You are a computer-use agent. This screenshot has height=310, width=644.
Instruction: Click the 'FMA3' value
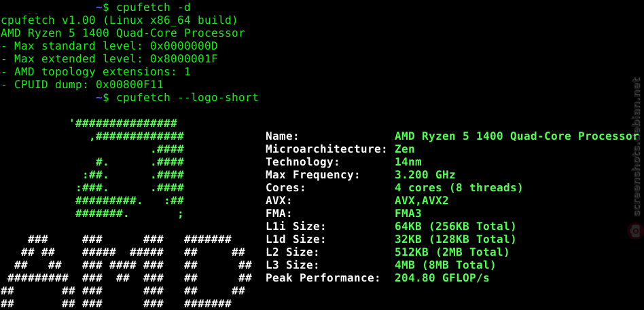[408, 214]
